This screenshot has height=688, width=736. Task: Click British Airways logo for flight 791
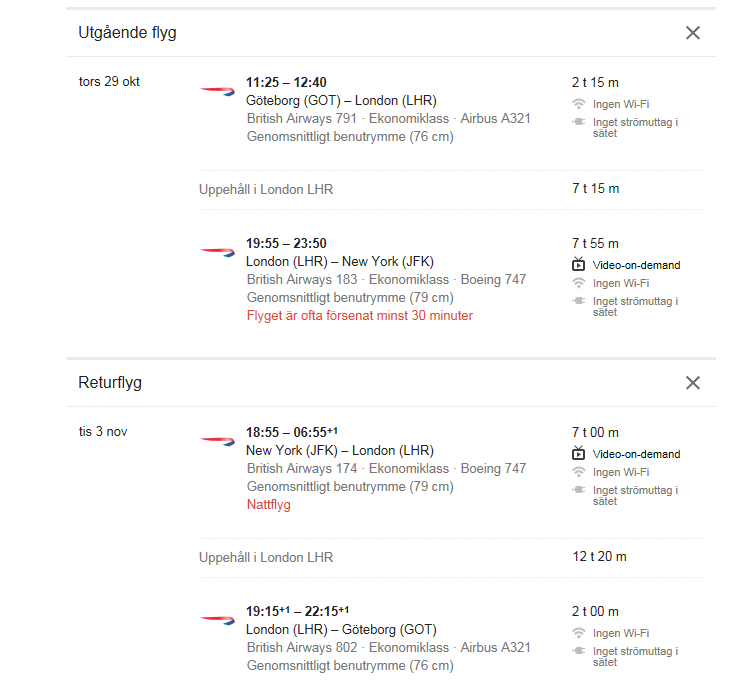point(217,91)
